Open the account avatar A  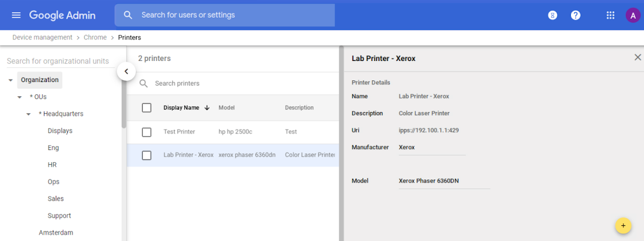[x=633, y=15]
